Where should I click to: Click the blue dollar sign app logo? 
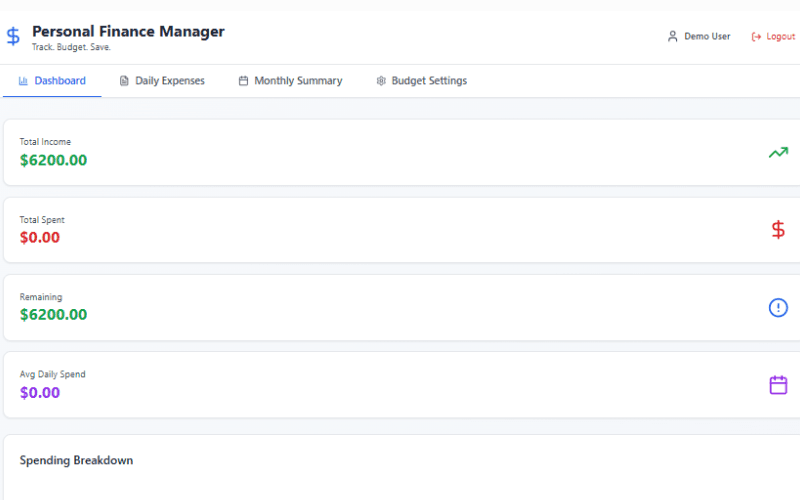pyautogui.click(x=13, y=36)
